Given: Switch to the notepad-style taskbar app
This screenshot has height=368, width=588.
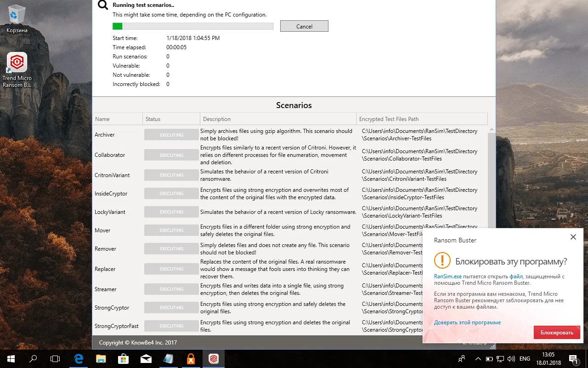Looking at the screenshot, I should click(x=169, y=358).
